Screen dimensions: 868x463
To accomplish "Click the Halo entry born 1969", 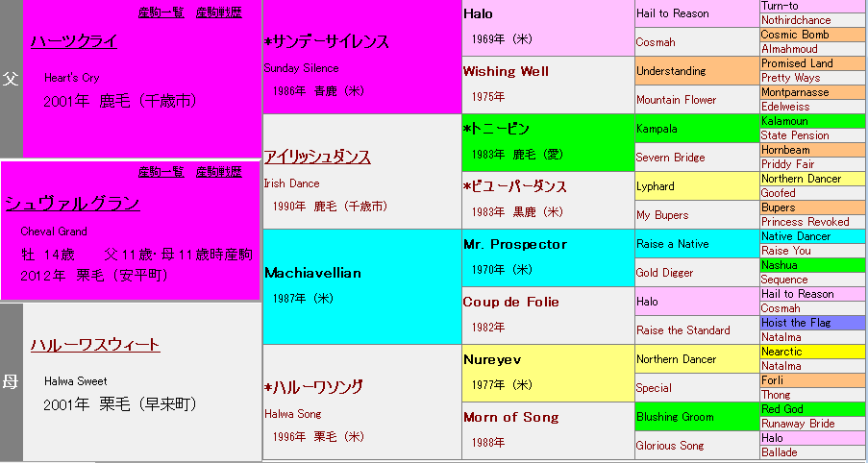I will (x=478, y=14).
